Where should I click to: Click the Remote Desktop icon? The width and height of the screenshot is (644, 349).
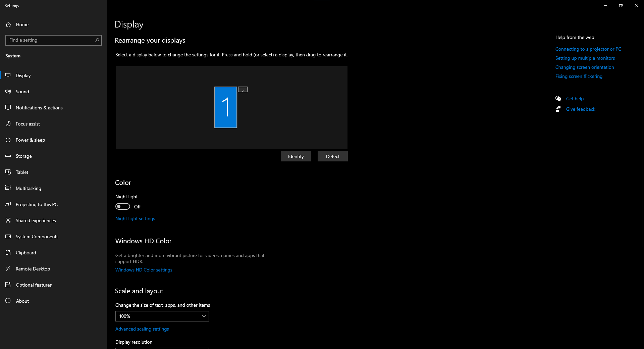(8, 269)
